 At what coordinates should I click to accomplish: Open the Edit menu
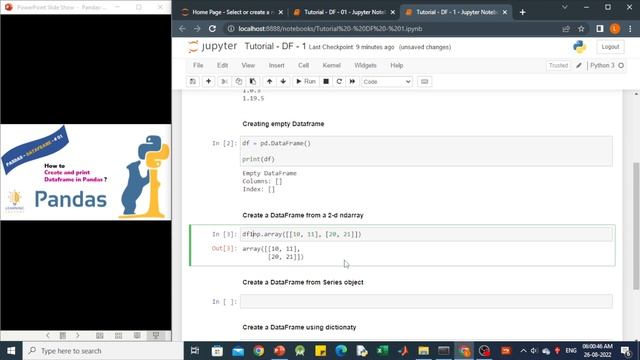pos(222,65)
